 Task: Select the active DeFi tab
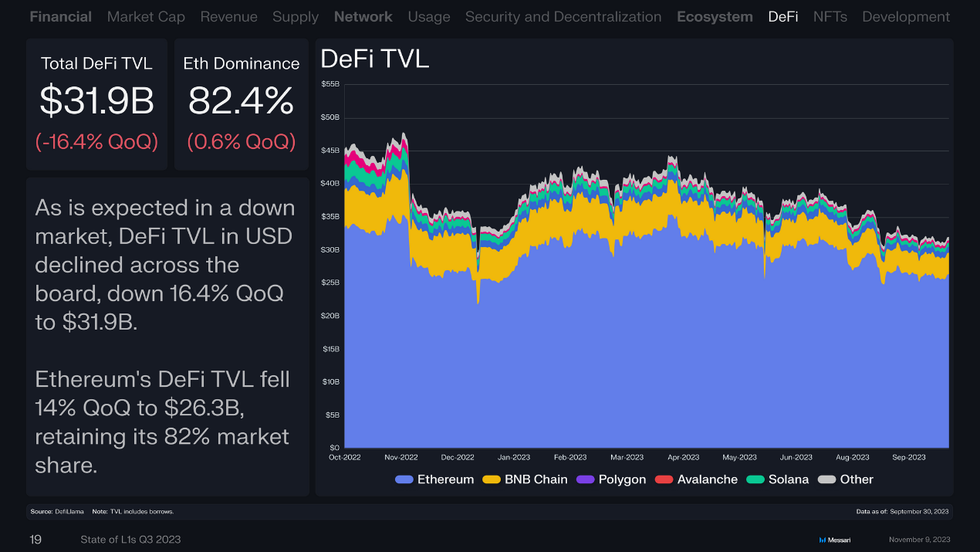[782, 16]
